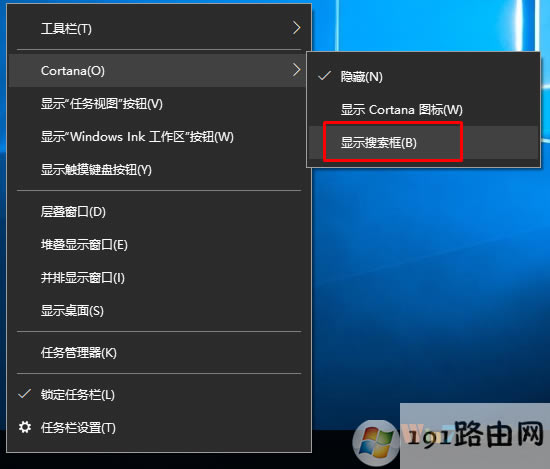Open 任务管理器(K) from the menu
The width and height of the screenshot is (550, 469).
[x=159, y=353]
